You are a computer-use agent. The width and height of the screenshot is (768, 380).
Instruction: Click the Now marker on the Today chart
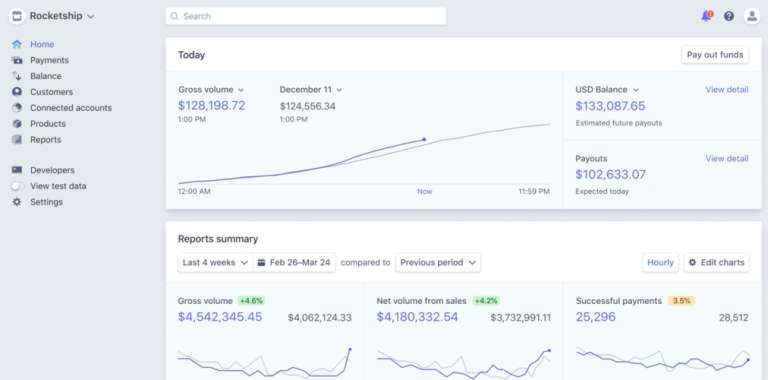pyautogui.click(x=425, y=191)
